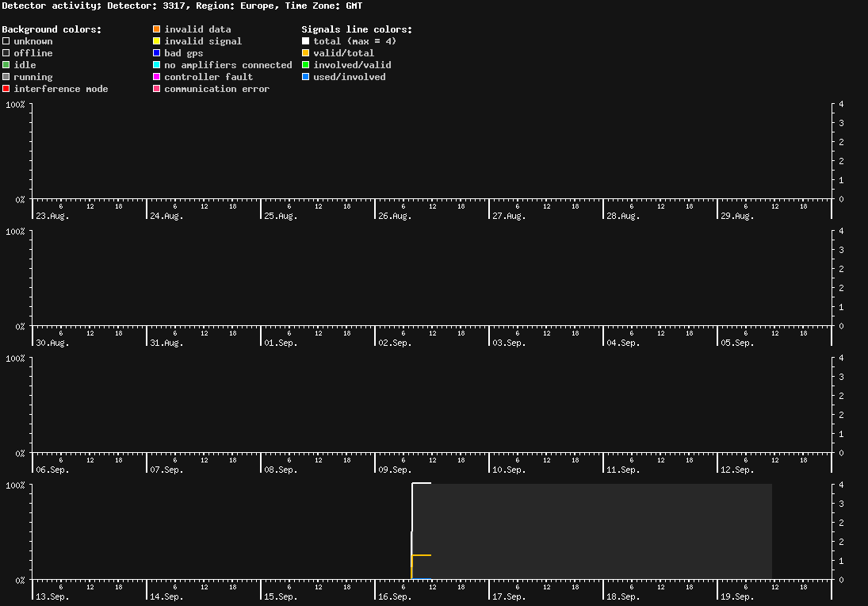Click the 'Background colors:' heading
The image size is (868, 606).
point(52,29)
